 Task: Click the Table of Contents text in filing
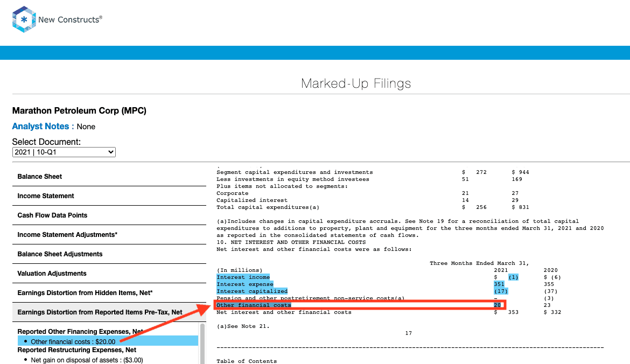click(x=247, y=361)
